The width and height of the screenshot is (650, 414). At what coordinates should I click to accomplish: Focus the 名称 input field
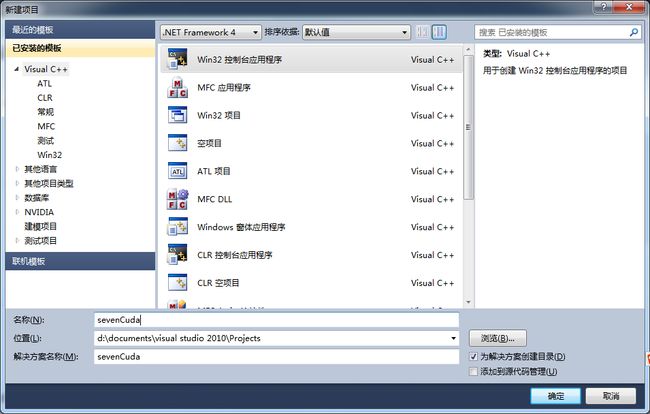tap(276, 320)
